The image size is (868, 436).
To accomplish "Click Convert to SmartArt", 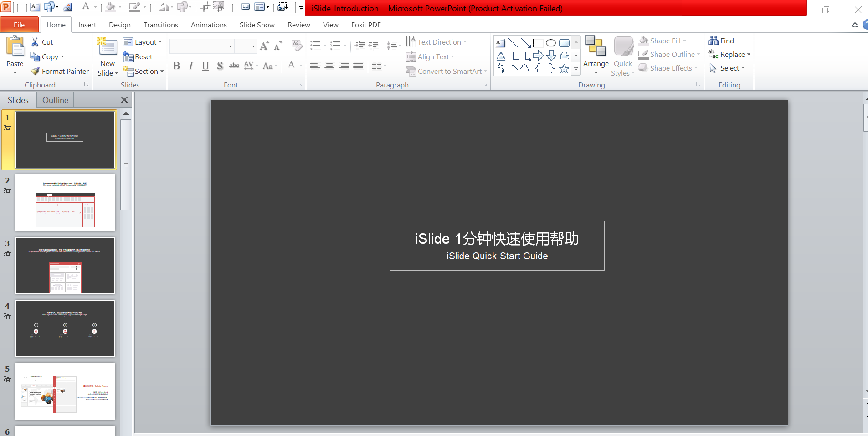I will pos(446,71).
